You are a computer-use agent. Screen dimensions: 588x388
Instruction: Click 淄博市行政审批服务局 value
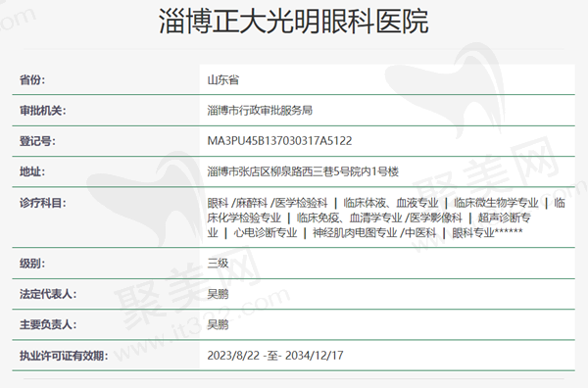click(260, 111)
